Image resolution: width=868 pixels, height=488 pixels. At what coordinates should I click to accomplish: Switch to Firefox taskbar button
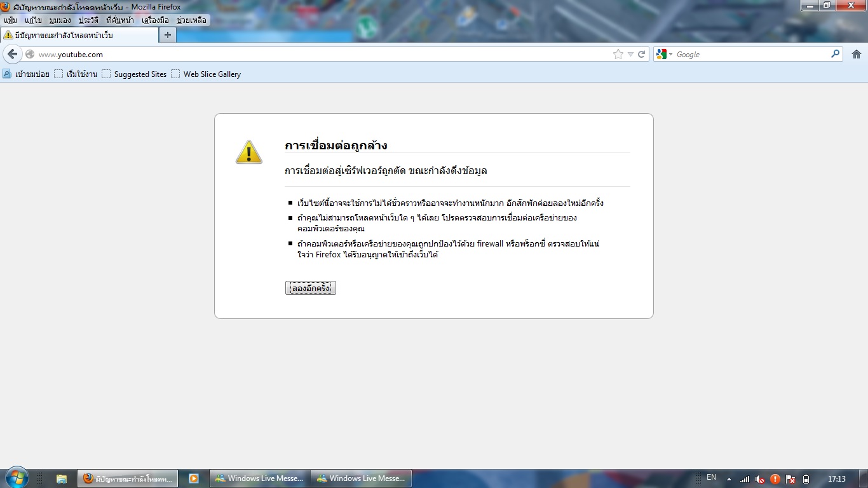click(127, 478)
